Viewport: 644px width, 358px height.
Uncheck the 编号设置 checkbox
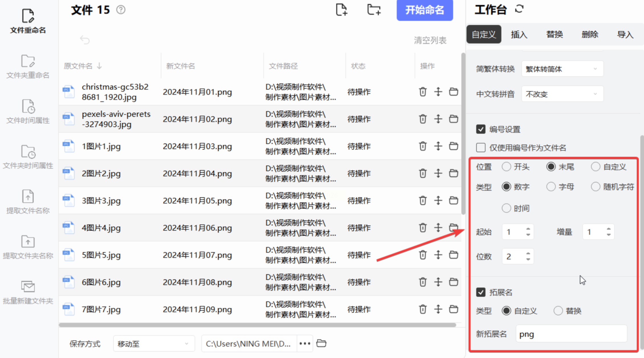pos(481,129)
